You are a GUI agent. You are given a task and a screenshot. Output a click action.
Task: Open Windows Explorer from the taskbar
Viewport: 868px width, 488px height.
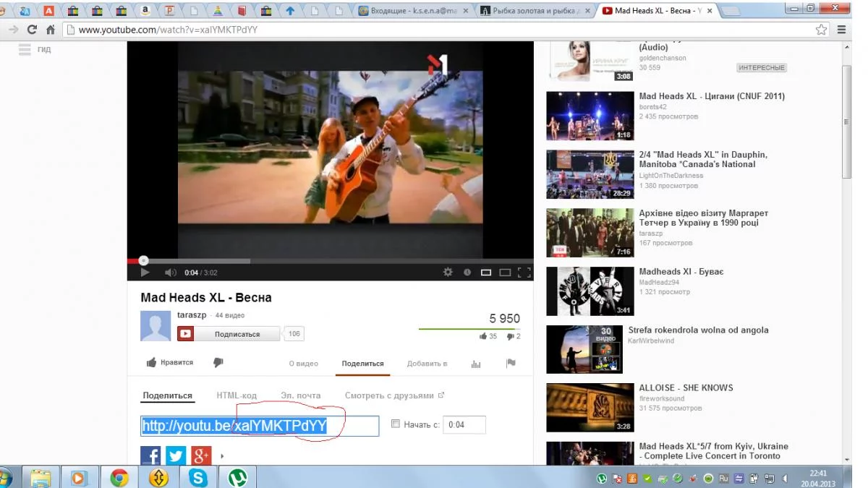[41, 477]
